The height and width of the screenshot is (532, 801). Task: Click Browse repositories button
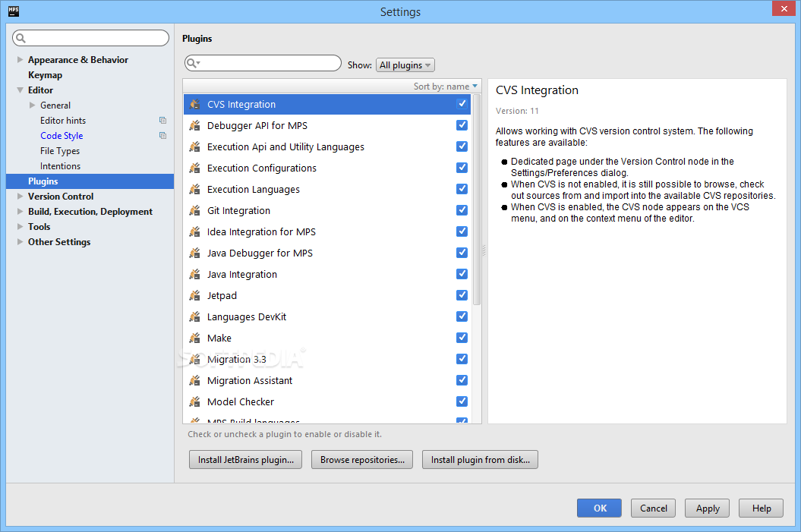[x=362, y=459]
